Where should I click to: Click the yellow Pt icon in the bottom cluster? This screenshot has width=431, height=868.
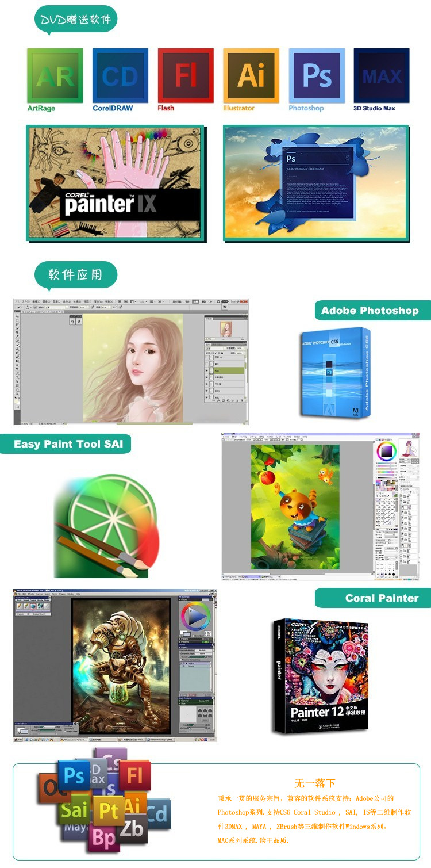click(x=108, y=811)
